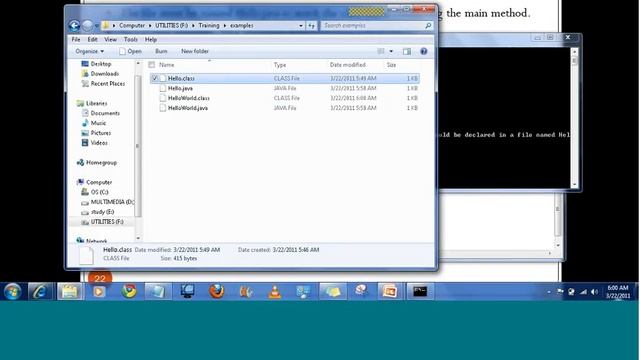Select the HelloWorld.java file icon
Screen dimensions: 640x360
point(162,108)
